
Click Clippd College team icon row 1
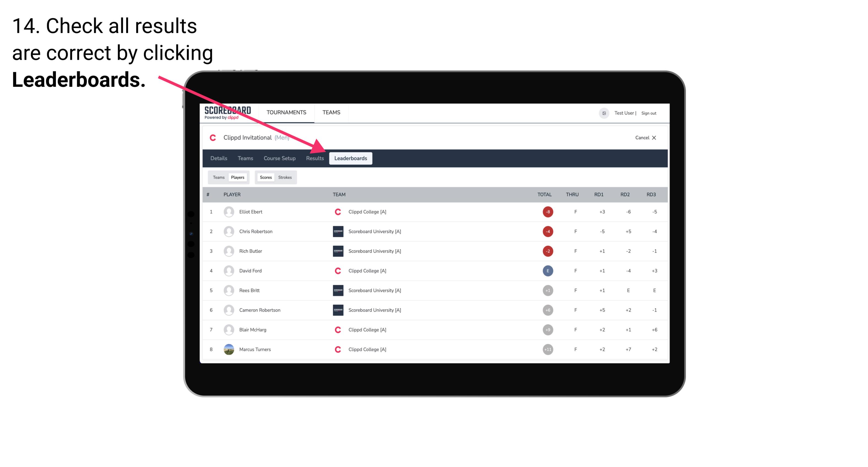pyautogui.click(x=337, y=212)
